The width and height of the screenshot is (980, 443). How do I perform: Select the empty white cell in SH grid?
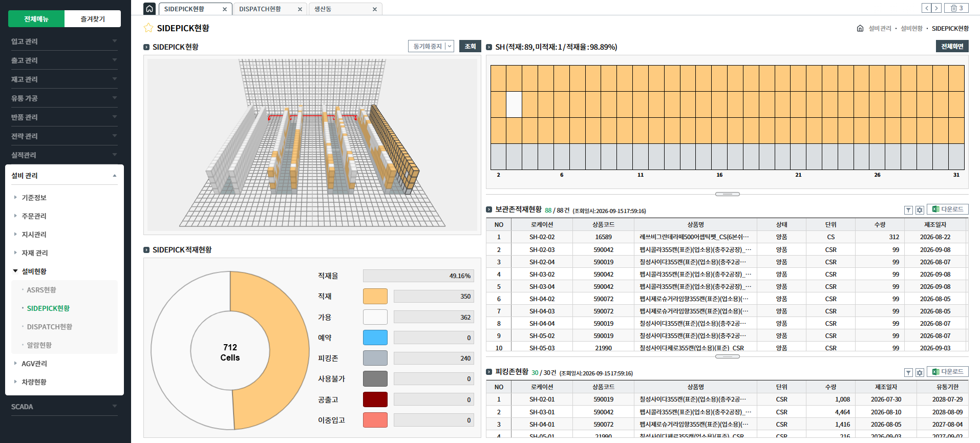coord(514,104)
